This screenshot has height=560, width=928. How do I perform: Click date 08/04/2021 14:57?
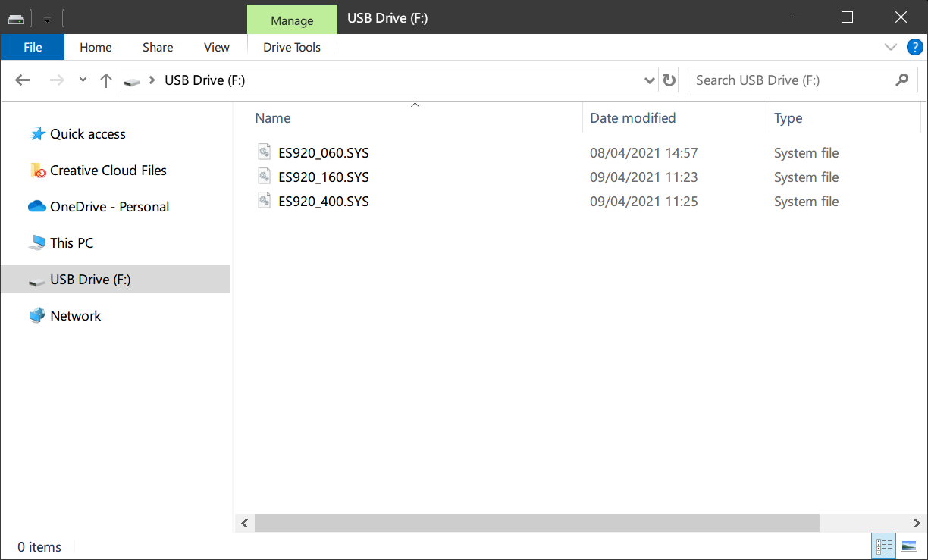[x=644, y=153]
